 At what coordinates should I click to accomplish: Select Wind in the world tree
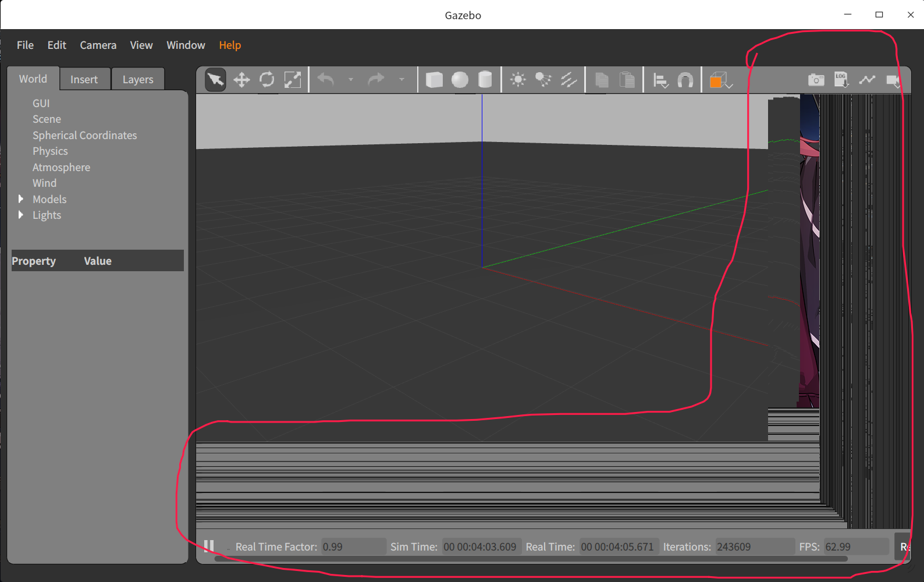(44, 183)
